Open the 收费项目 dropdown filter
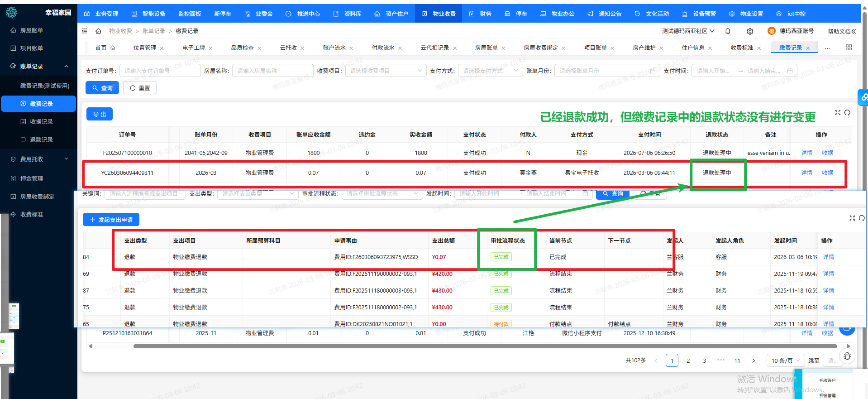 386,71
